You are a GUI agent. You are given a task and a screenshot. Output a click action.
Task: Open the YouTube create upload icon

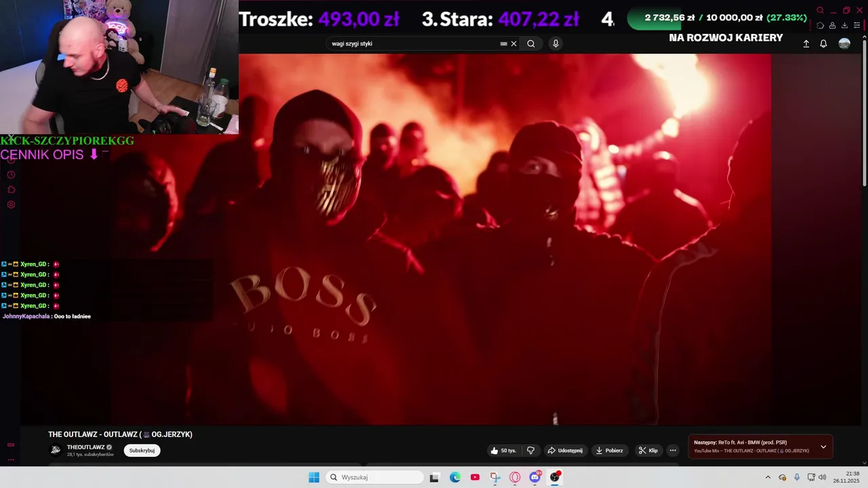click(x=806, y=43)
